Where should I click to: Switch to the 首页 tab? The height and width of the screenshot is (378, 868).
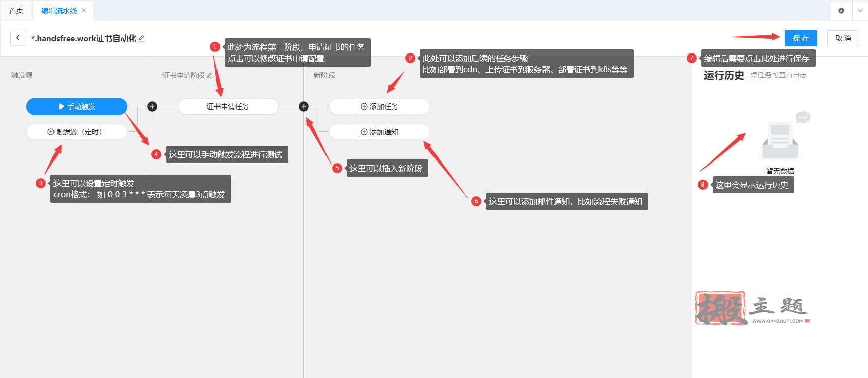coord(16,11)
